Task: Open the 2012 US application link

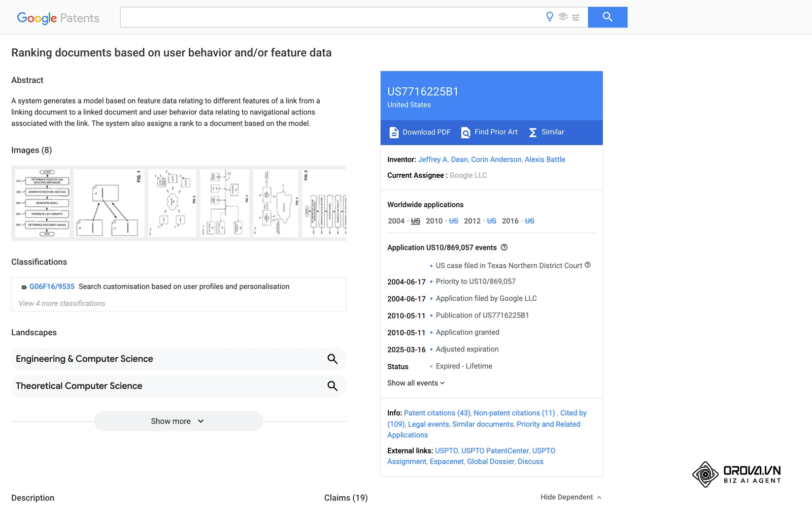Action: click(492, 221)
